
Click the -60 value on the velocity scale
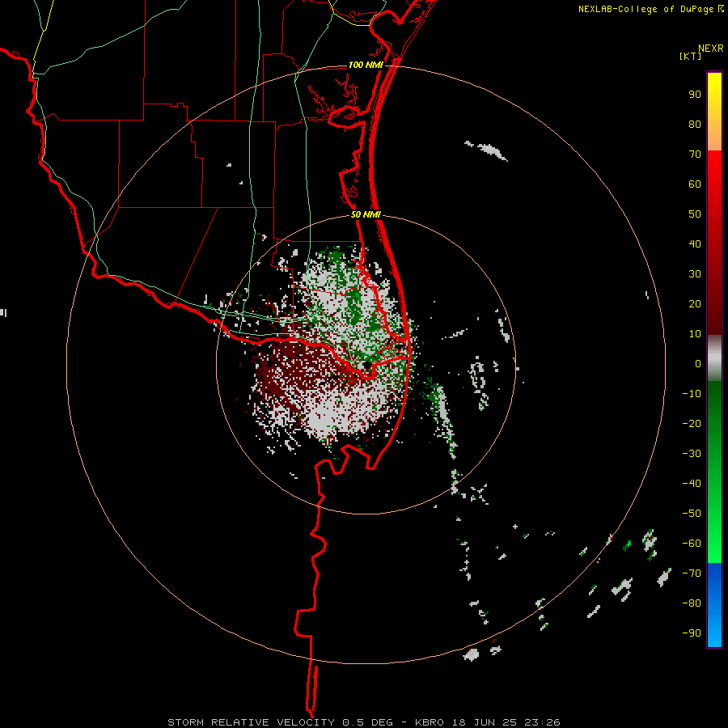point(692,544)
